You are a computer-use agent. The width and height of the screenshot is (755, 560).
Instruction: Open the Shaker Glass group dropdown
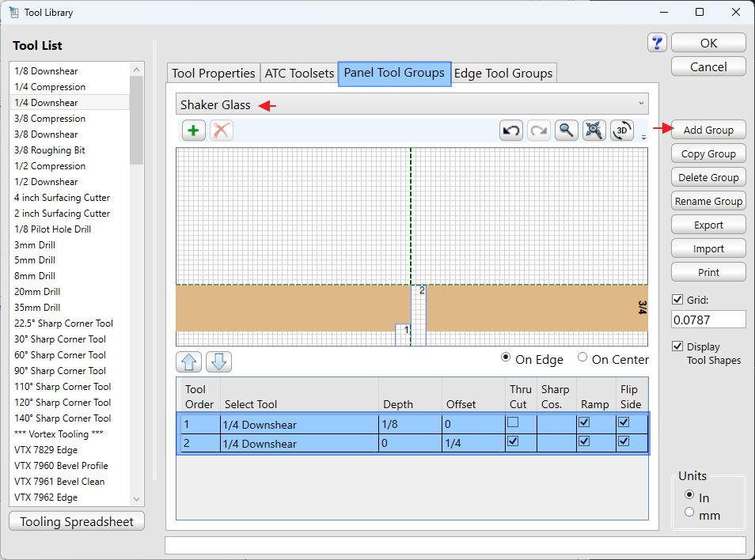(x=412, y=104)
